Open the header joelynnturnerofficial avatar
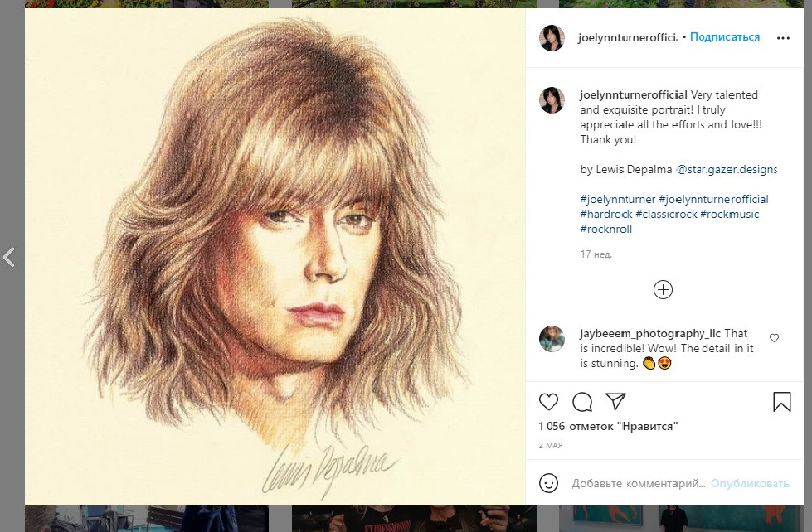This screenshot has height=532, width=812. [x=552, y=38]
